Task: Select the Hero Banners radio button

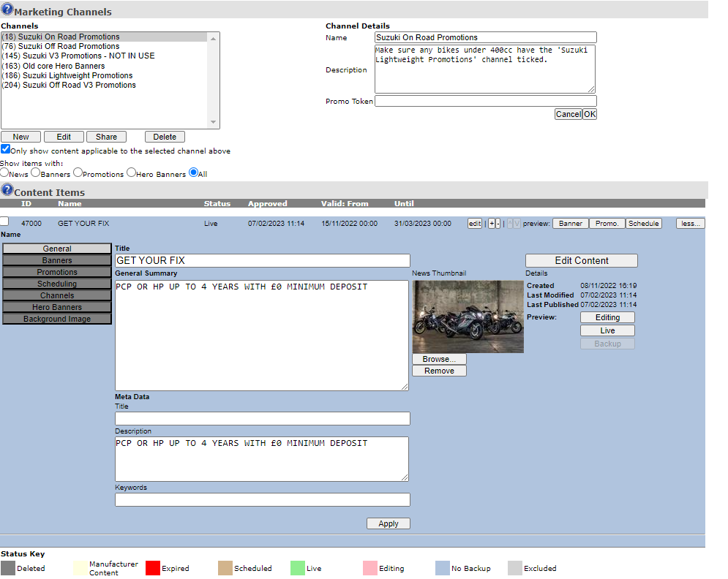Action: coord(132,173)
